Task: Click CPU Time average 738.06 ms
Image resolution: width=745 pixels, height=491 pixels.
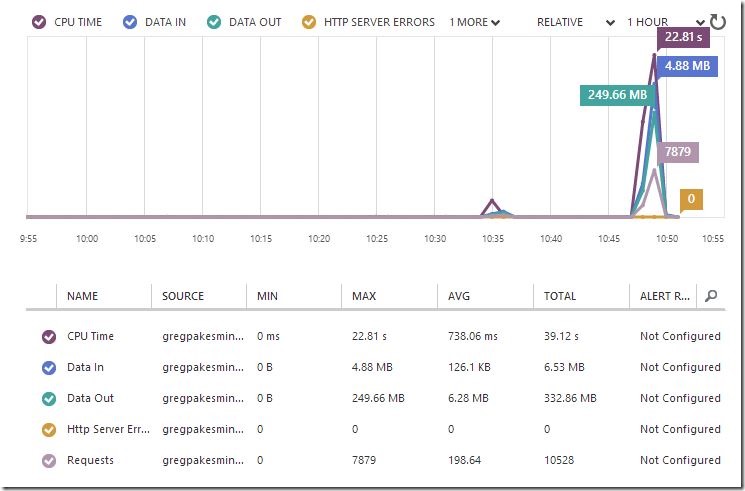Action: [473, 336]
